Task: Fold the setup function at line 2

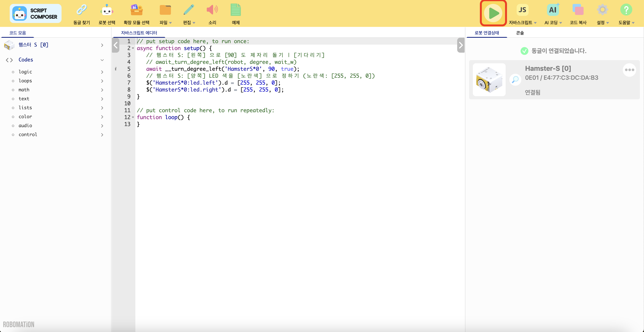Action: click(133, 48)
